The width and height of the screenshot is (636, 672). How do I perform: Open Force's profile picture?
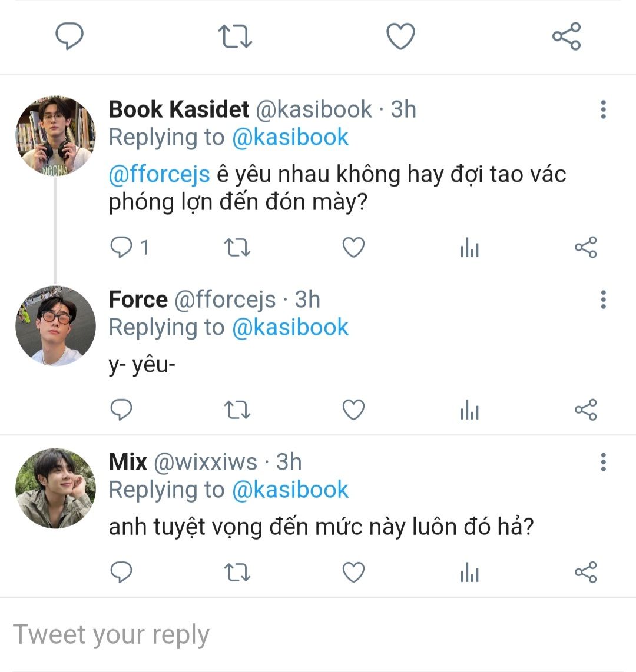55,326
